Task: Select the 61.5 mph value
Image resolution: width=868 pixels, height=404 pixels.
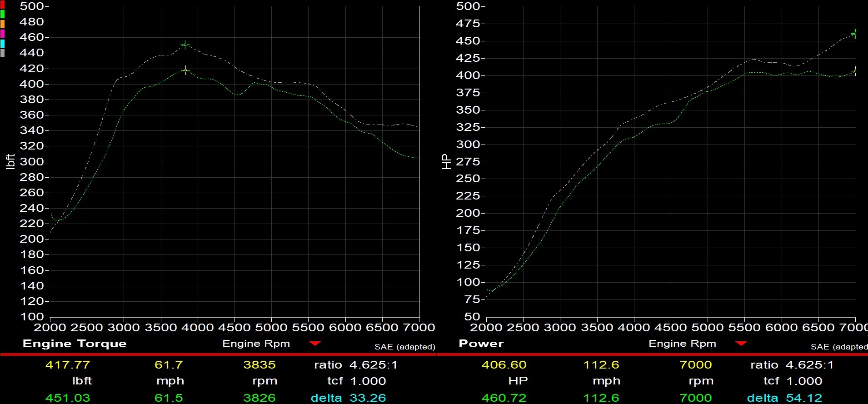Action: [169, 398]
